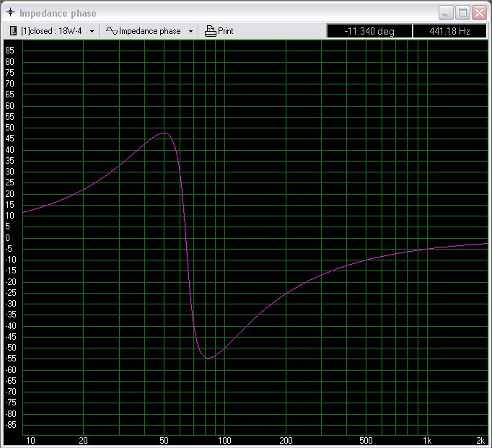The image size is (492, 448).
Task: Click the speaker enclosure icon beside [1]closed
Action: (x=13, y=31)
